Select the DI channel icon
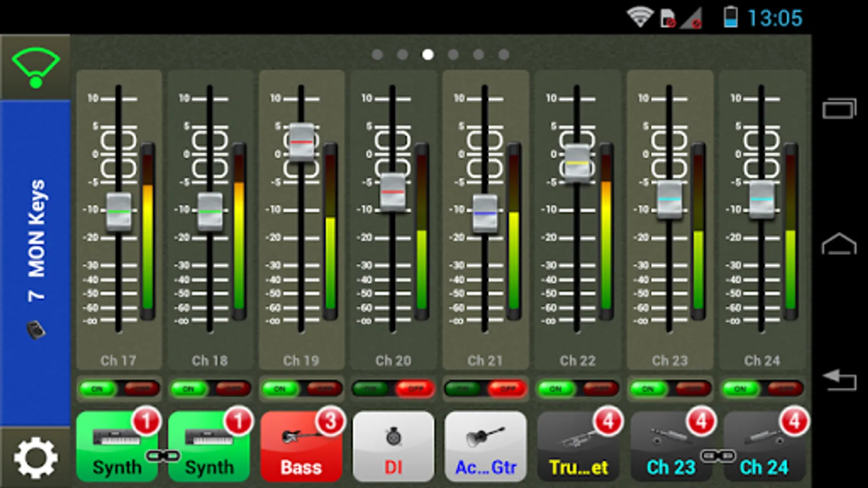The width and height of the screenshot is (868, 488). (x=393, y=446)
